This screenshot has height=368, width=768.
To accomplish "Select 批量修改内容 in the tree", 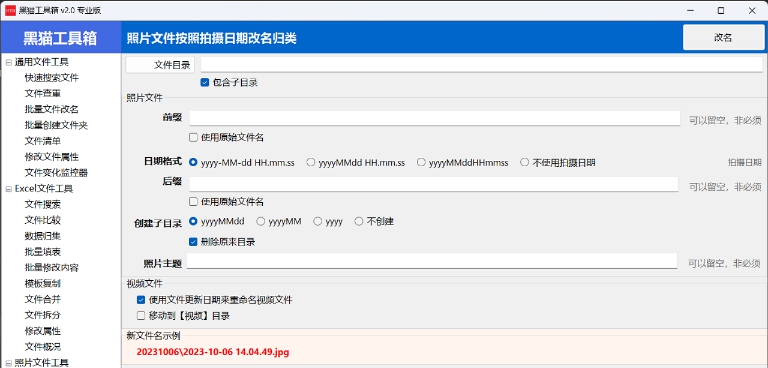I will point(51,268).
